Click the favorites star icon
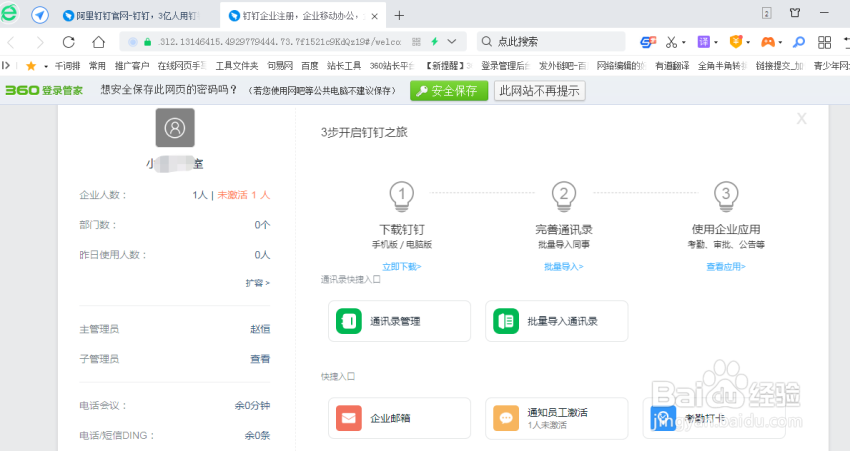850x451 pixels. click(31, 66)
